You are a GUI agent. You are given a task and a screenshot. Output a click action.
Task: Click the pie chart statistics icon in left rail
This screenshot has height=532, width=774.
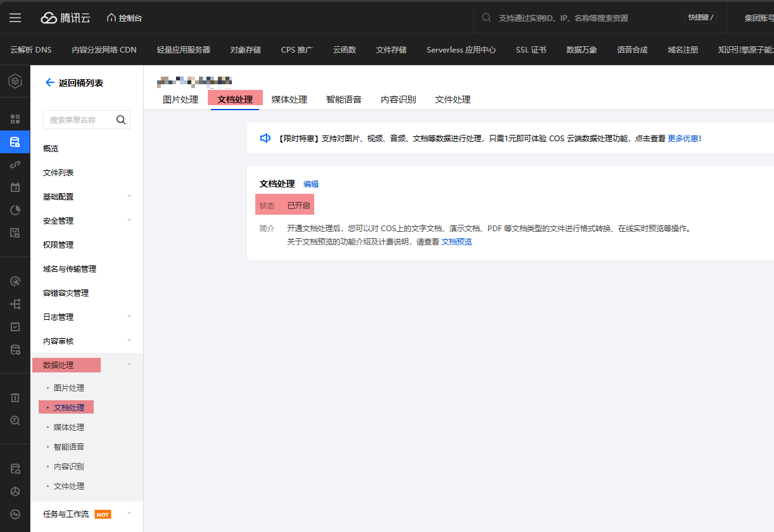click(x=15, y=210)
